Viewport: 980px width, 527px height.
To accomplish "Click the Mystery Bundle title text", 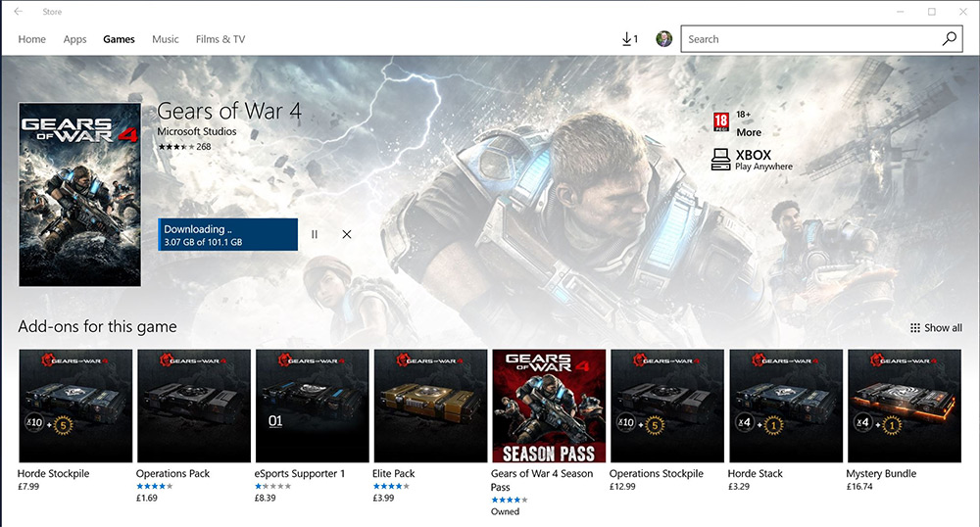I will [x=881, y=473].
